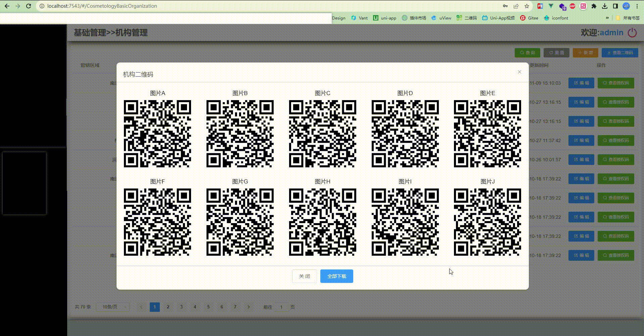644x336 pixels.
Task: Share this page from the address bar
Action: pyautogui.click(x=516, y=6)
